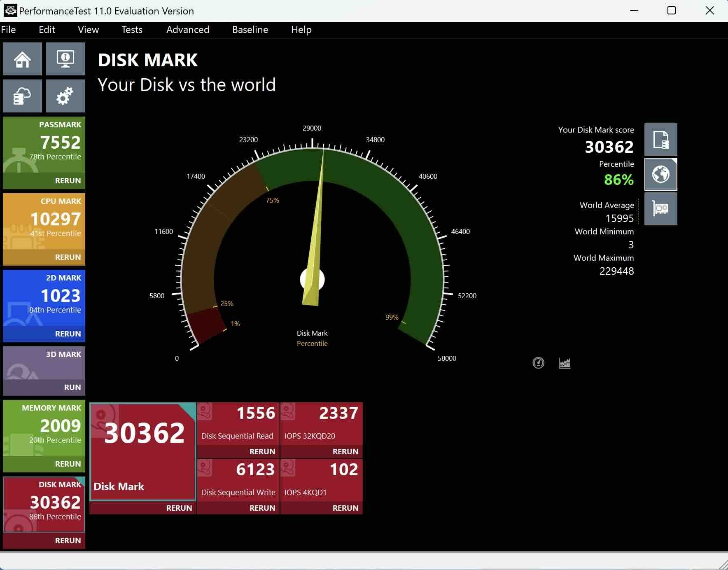Select the IOPS 4KQD1 102 tile
Viewport: 728px width, 570px height.
click(322, 480)
